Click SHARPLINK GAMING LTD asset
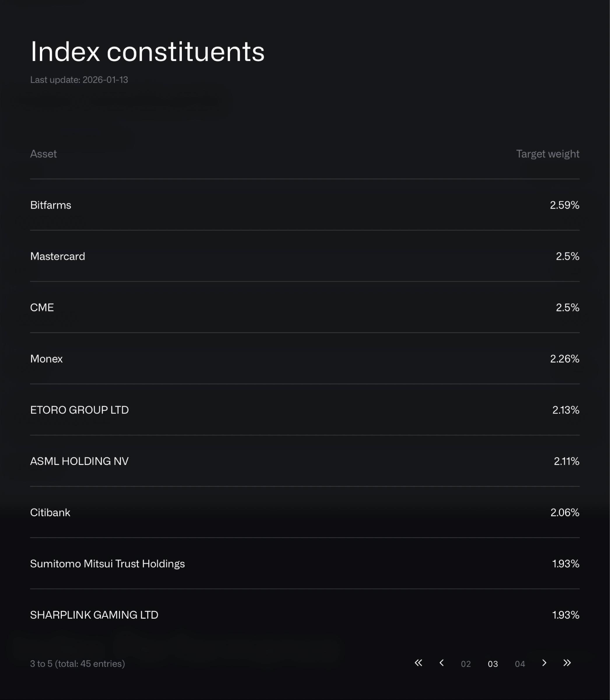This screenshot has height=700, width=610. coord(94,615)
